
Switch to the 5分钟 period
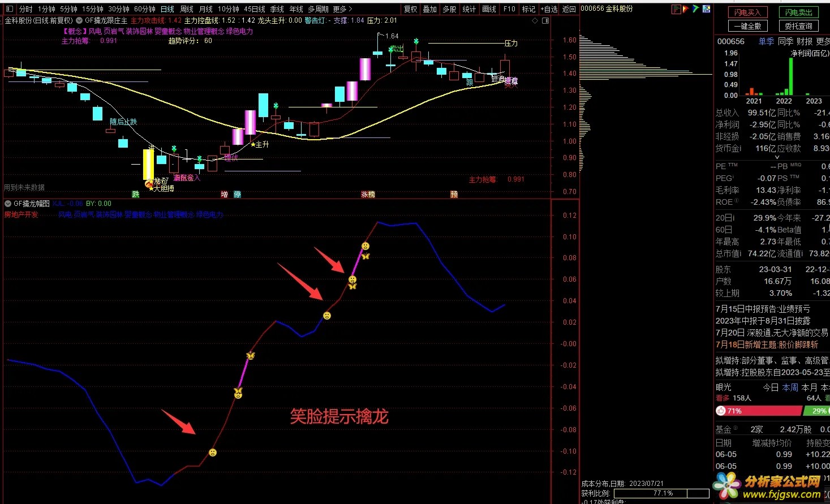coord(68,9)
